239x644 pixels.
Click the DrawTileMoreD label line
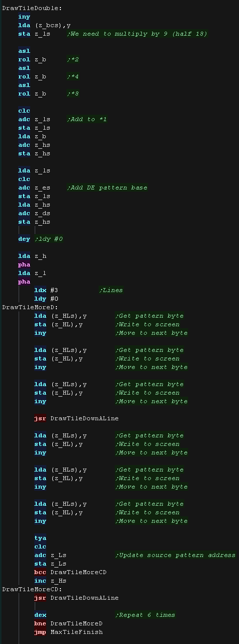31,307
